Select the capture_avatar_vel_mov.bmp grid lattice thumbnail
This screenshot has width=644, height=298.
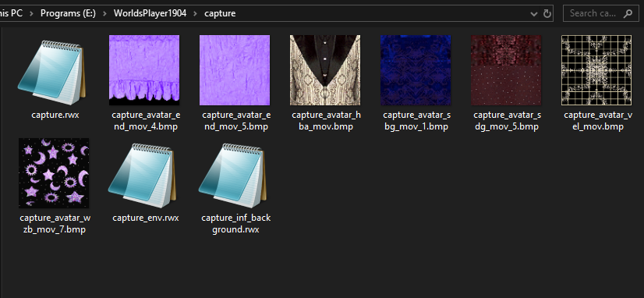coord(596,70)
